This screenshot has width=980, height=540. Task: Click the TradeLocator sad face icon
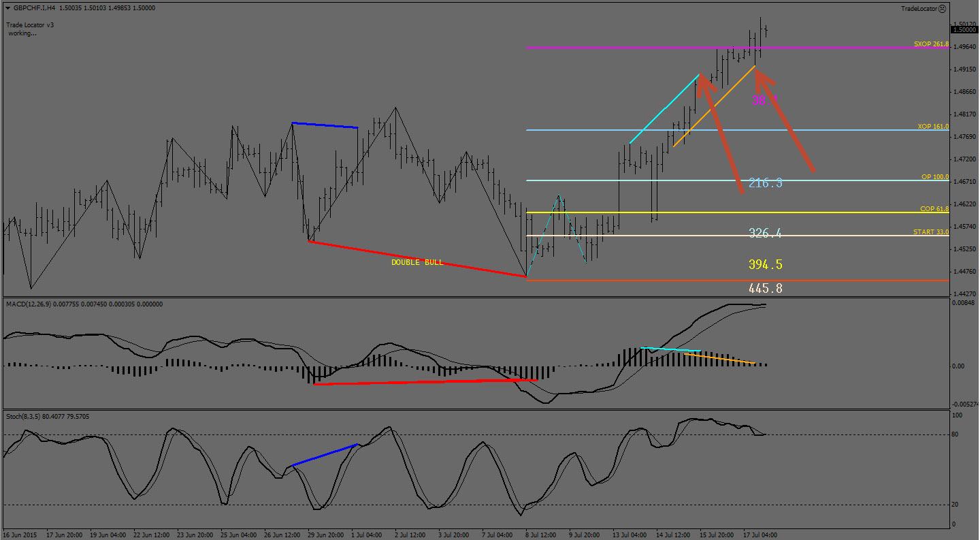942,9
